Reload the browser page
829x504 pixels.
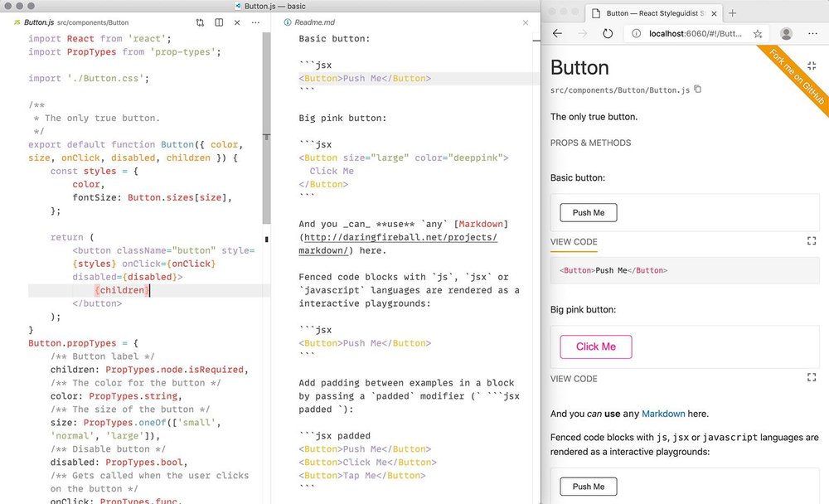coord(608,33)
